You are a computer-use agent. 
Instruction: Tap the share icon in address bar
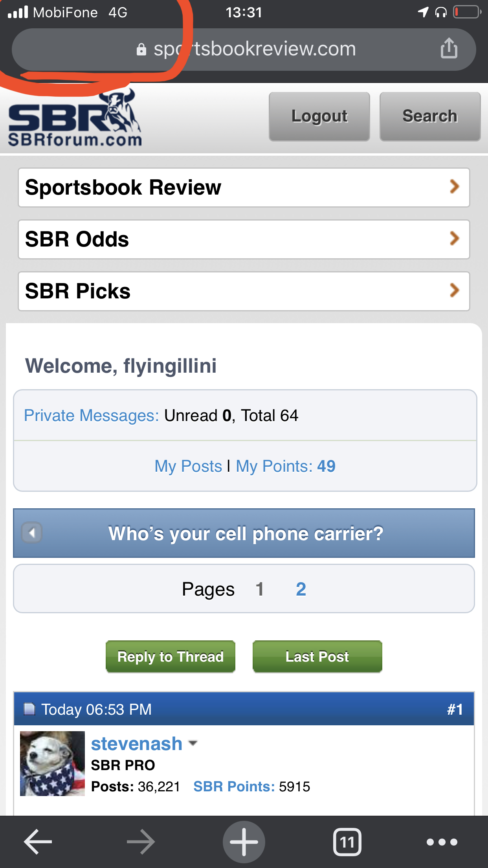point(449,49)
